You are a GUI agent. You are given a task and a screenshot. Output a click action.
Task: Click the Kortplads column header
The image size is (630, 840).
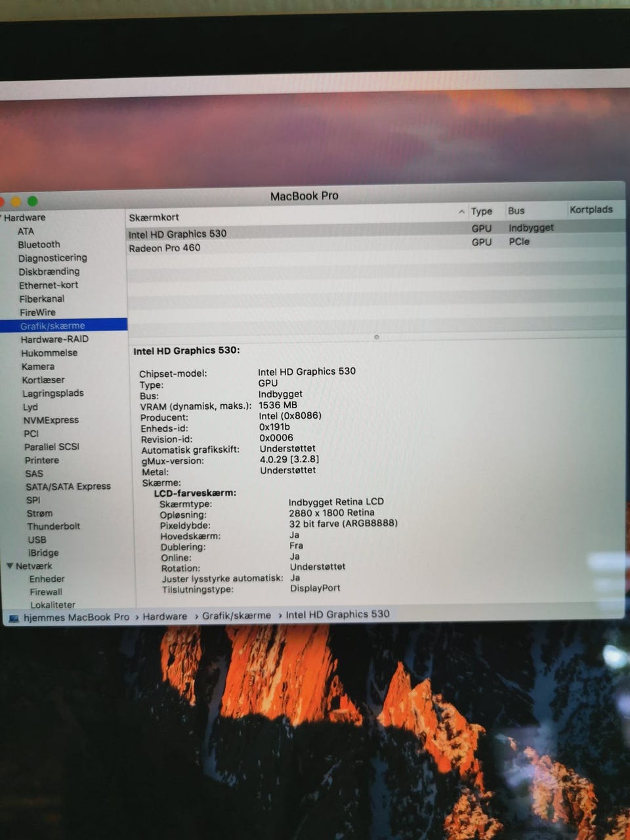click(x=591, y=210)
